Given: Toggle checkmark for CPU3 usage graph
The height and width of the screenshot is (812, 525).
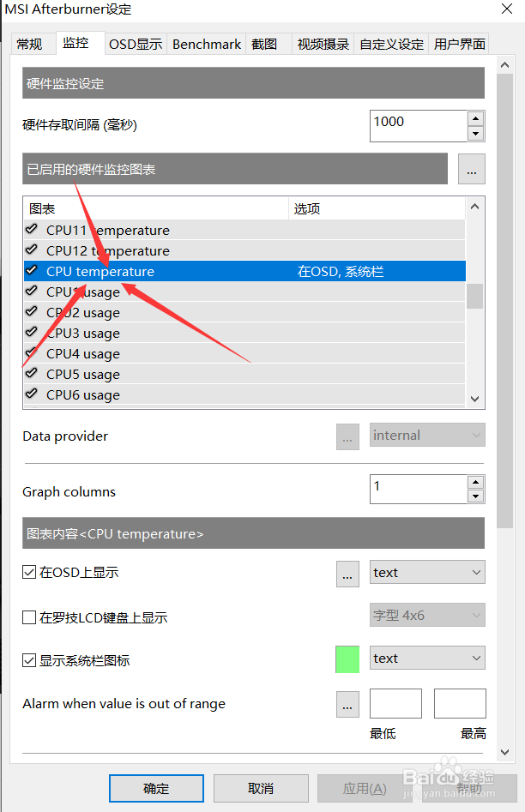Looking at the screenshot, I should pyautogui.click(x=32, y=332).
